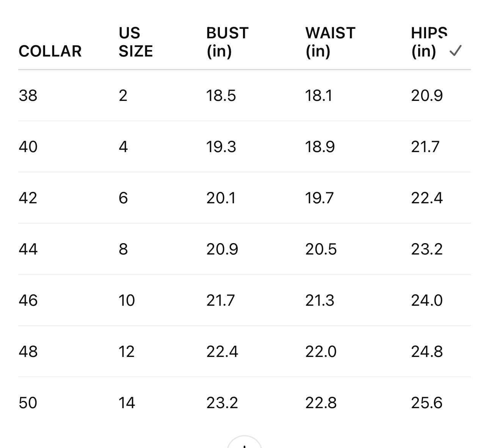Select collar size 50 in last row
The image size is (489, 448).
click(28, 403)
